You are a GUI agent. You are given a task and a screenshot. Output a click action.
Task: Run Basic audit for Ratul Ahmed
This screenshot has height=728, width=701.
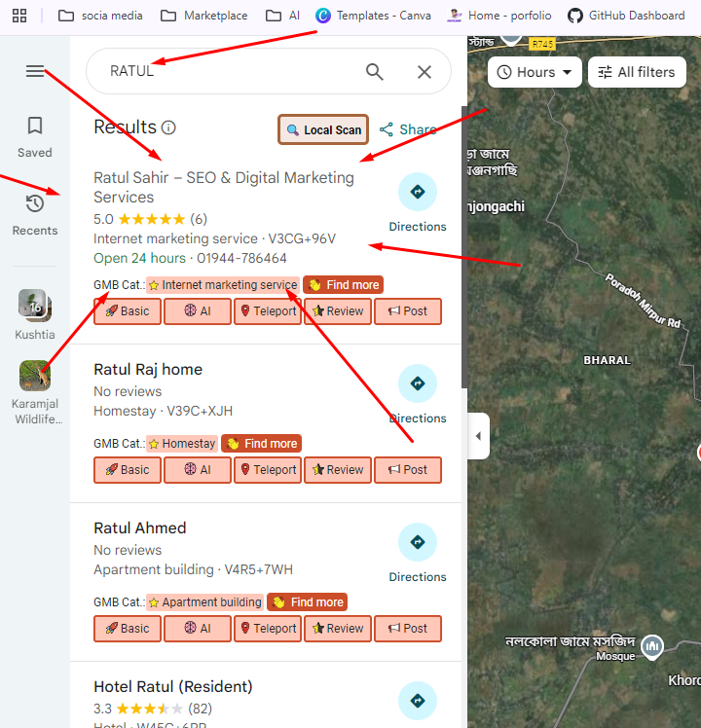coord(128,629)
